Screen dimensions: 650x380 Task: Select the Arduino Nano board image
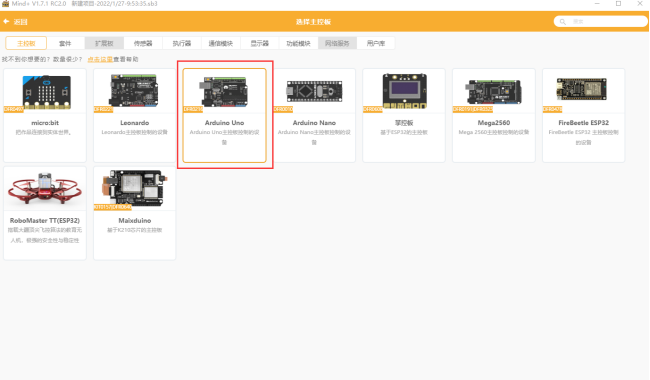point(314,92)
